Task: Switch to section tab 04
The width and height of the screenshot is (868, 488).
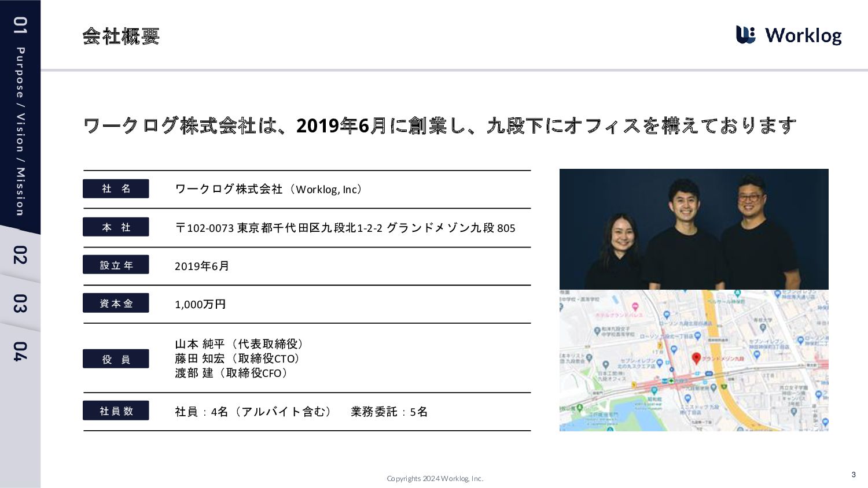Action: pyautogui.click(x=20, y=352)
